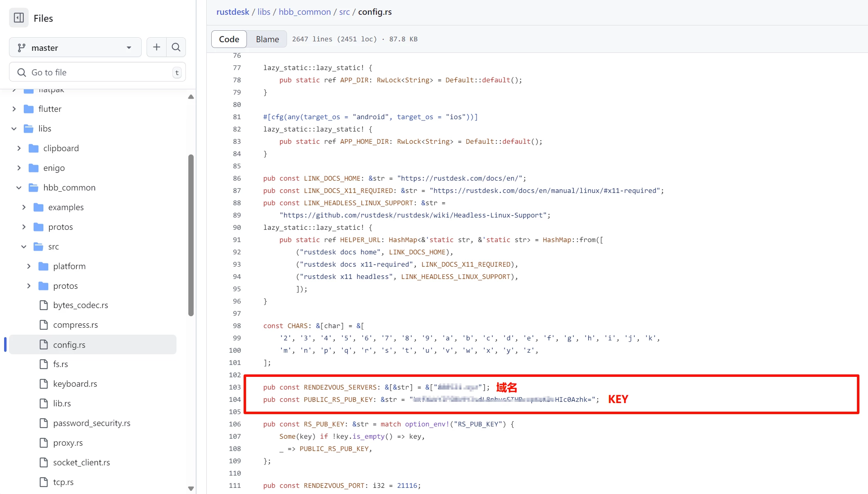Screen dimensions: 868x494
Task: Collapse the libs folder chevron
Action: [x=14, y=129]
